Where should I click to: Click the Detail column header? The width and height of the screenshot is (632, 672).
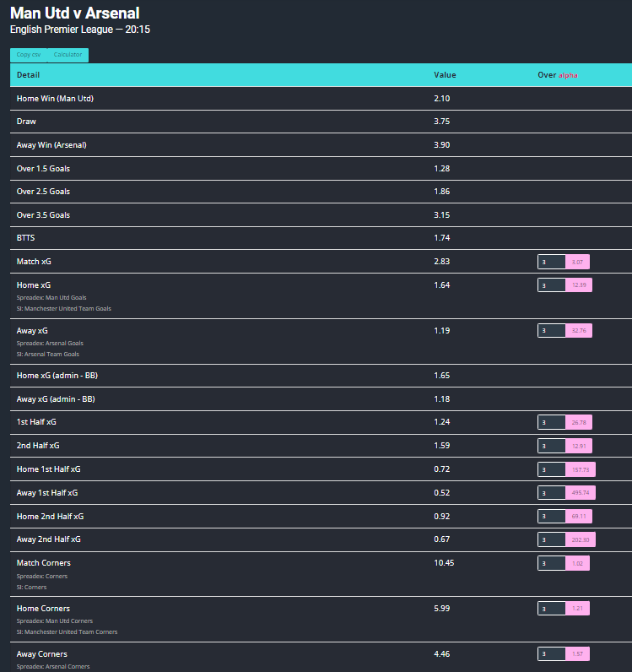click(28, 75)
